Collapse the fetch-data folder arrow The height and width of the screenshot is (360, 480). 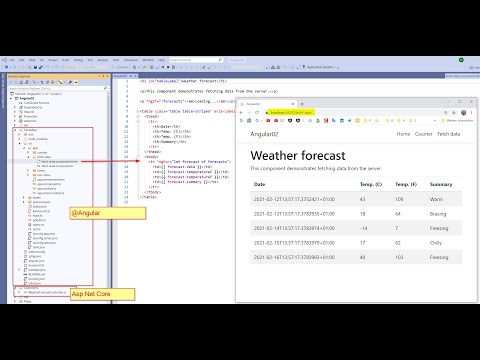tap(28, 157)
